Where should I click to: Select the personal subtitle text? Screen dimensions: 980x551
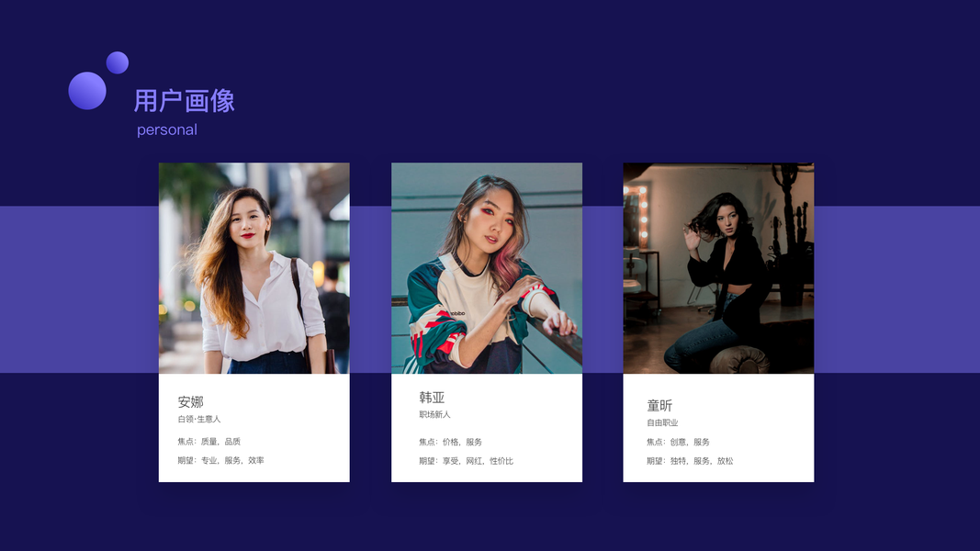pos(167,129)
